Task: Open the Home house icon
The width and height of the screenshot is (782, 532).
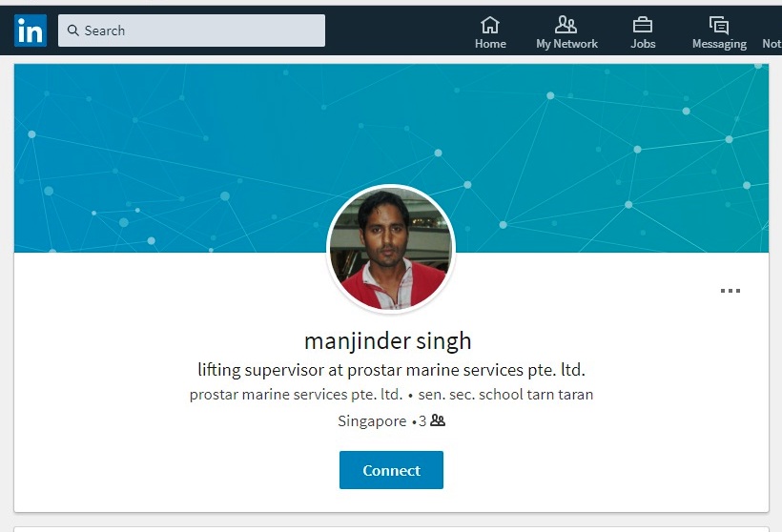Action: [x=490, y=25]
